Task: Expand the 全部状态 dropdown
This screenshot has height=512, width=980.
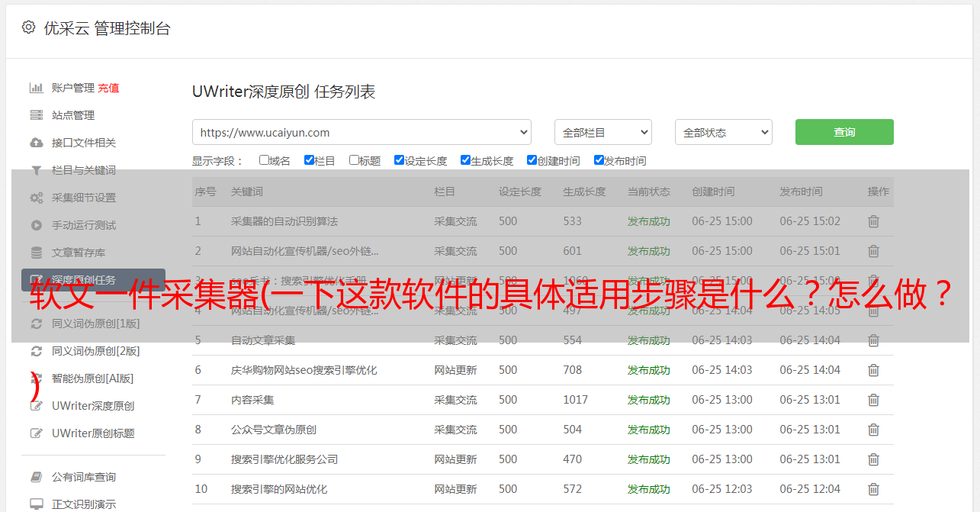Action: click(x=724, y=132)
